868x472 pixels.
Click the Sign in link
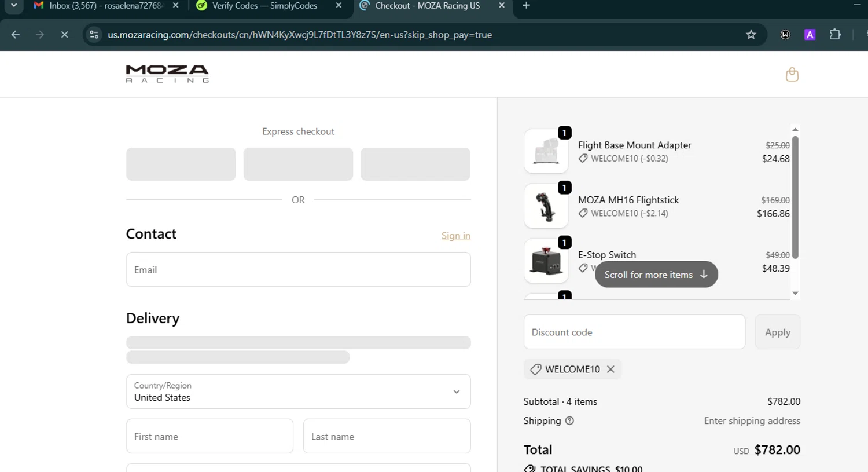pos(456,236)
